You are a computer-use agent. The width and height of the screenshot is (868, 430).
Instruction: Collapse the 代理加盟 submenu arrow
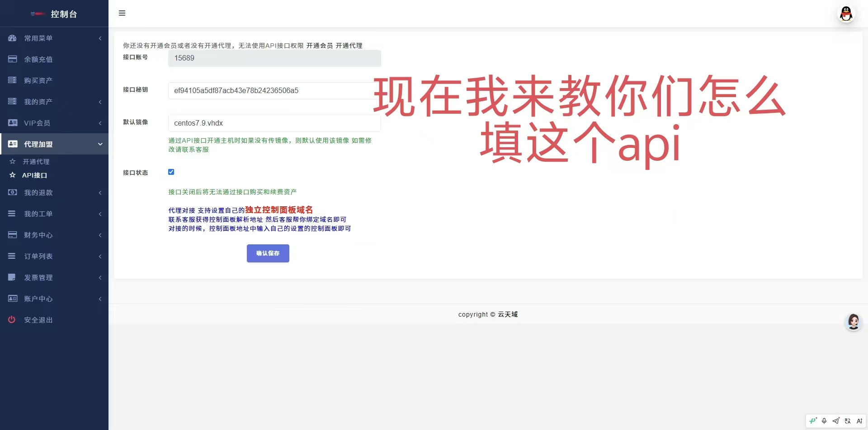pyautogui.click(x=100, y=144)
